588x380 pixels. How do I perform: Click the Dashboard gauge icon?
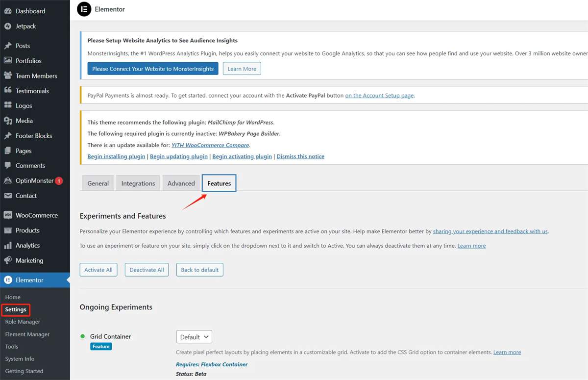coord(8,11)
